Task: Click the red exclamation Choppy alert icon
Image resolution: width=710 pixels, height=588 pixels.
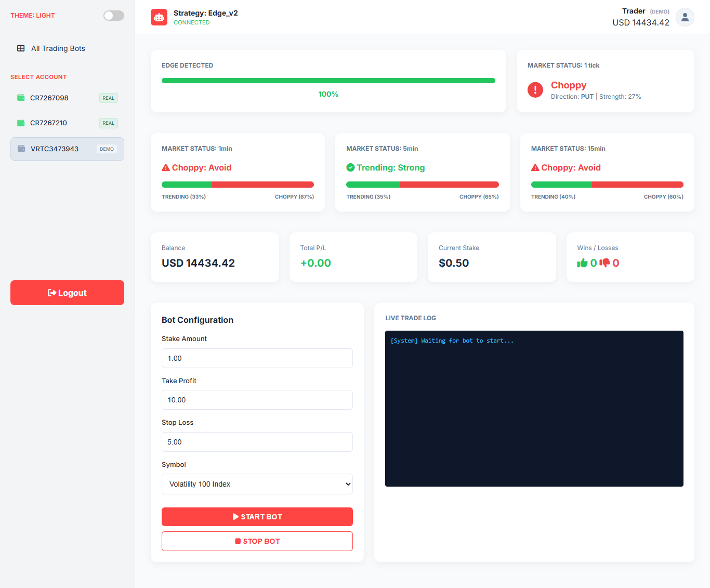Action: pos(535,90)
